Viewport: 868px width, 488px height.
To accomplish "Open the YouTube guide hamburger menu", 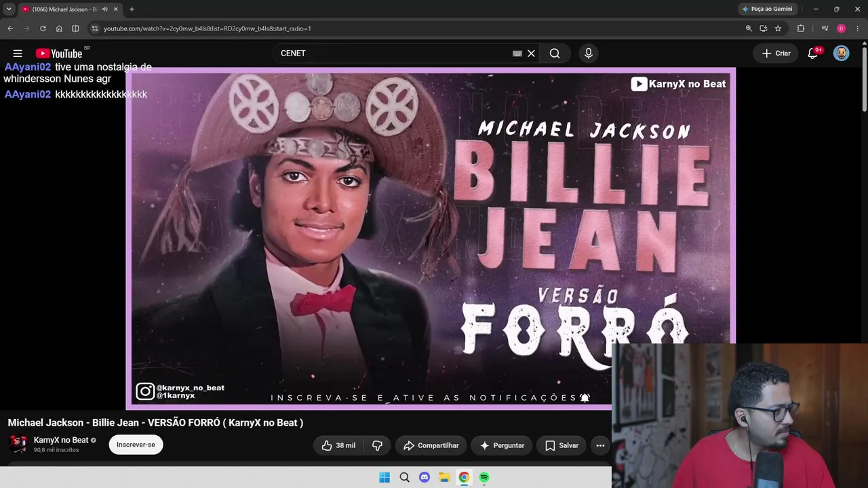I will (18, 54).
